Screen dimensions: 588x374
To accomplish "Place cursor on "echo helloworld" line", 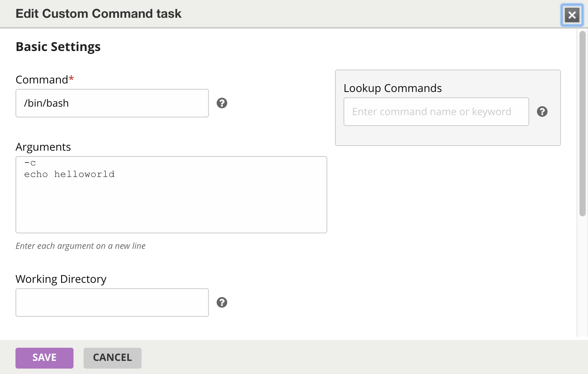I will tap(69, 174).
